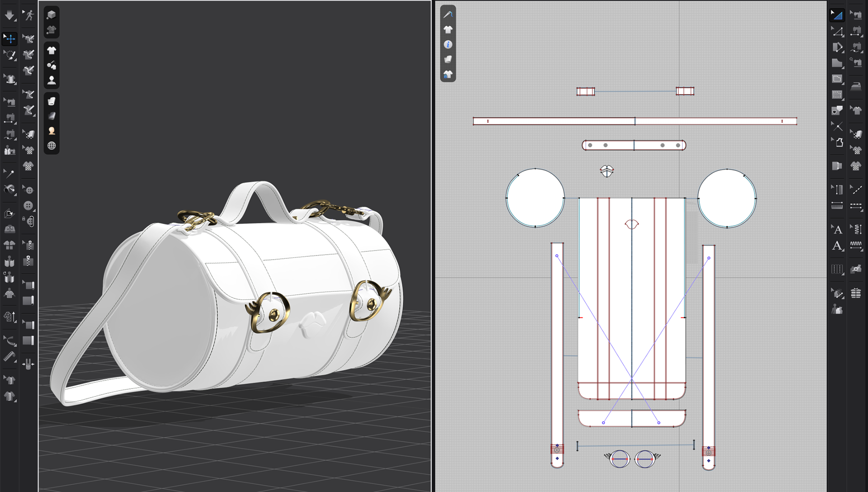The image size is (868, 492).
Task: Expand the 2D fabric display options
Action: click(x=448, y=59)
